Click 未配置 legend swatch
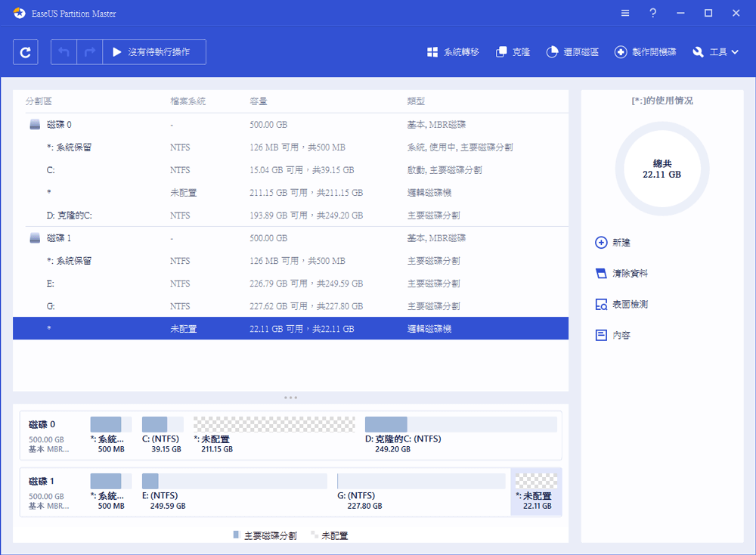The width and height of the screenshot is (756, 555). [x=314, y=535]
